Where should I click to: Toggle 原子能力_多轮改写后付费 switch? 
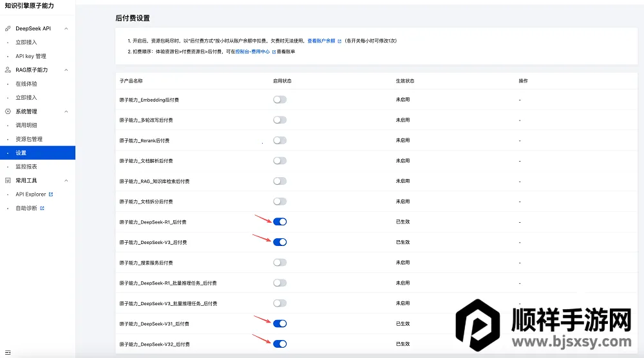click(279, 120)
